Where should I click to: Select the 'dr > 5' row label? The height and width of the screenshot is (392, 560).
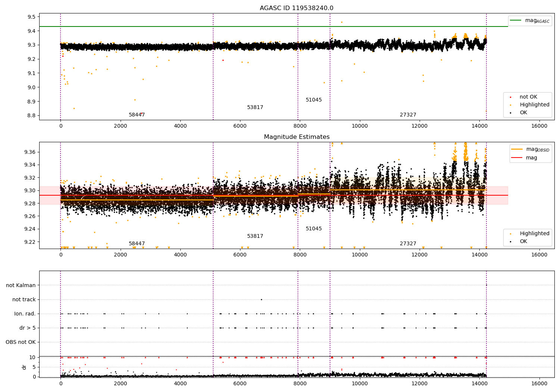(x=28, y=328)
